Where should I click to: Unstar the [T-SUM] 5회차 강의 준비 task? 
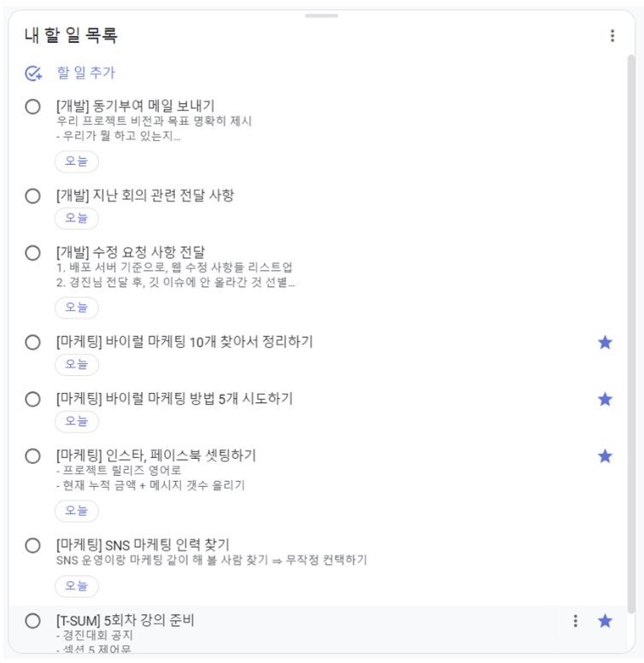coord(605,621)
